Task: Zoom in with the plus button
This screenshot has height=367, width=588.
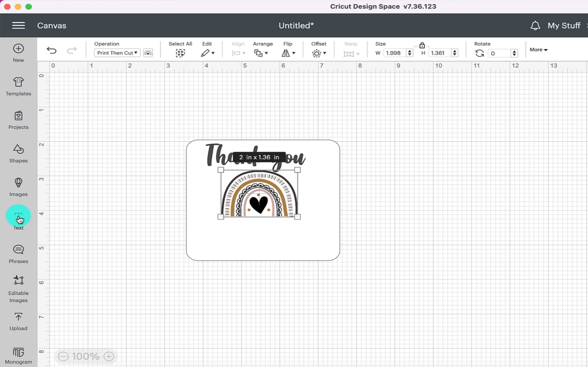Action: (109, 356)
